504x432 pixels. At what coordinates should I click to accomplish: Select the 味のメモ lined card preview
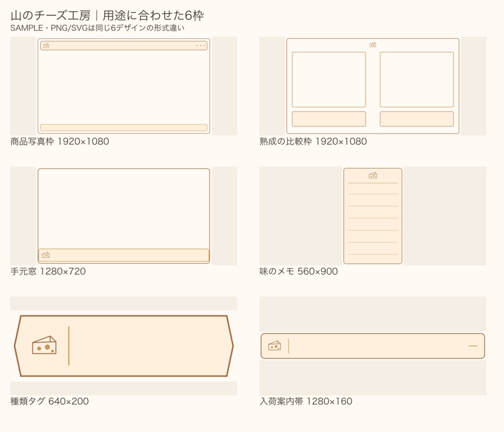(x=373, y=216)
